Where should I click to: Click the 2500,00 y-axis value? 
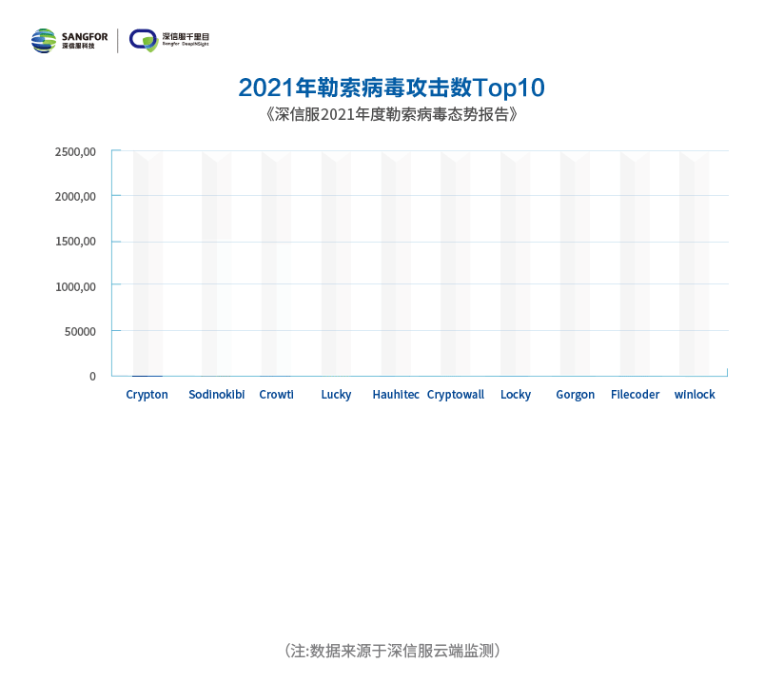75,151
